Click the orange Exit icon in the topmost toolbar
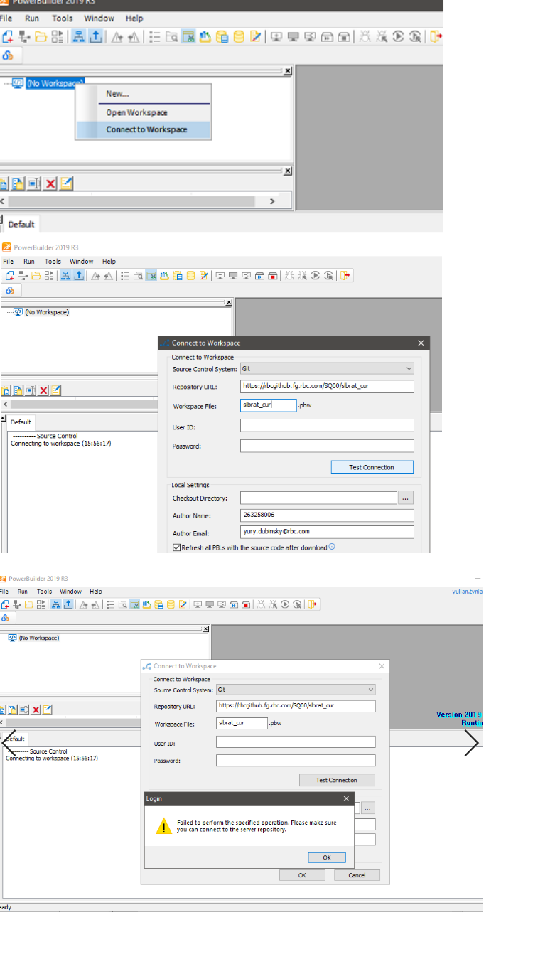This screenshot has height=974, width=560. pos(436,36)
